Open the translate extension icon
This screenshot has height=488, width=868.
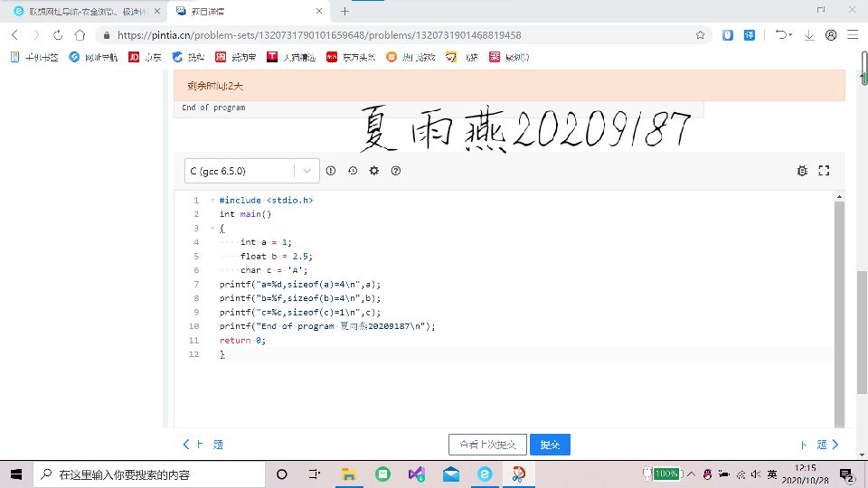tap(749, 35)
